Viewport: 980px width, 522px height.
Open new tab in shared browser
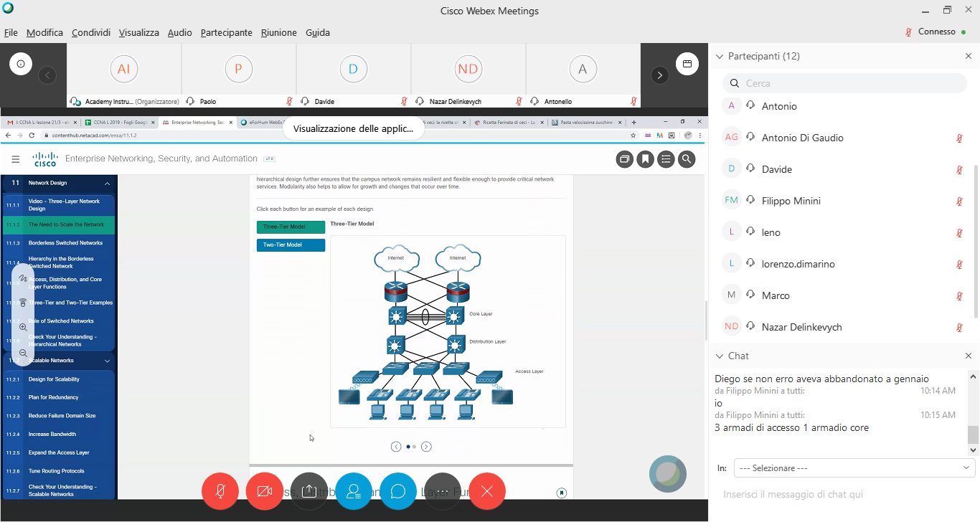coord(633,123)
